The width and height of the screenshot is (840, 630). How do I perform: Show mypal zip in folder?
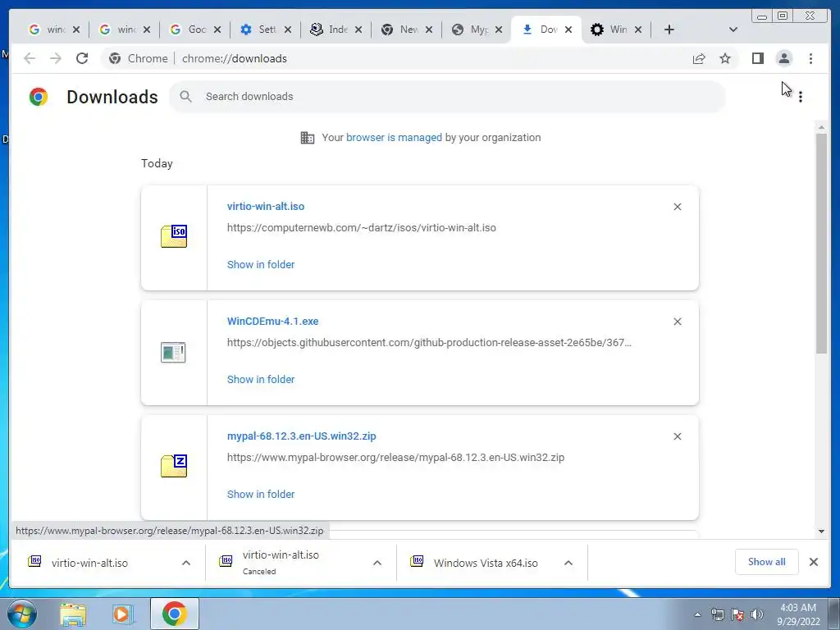click(261, 495)
